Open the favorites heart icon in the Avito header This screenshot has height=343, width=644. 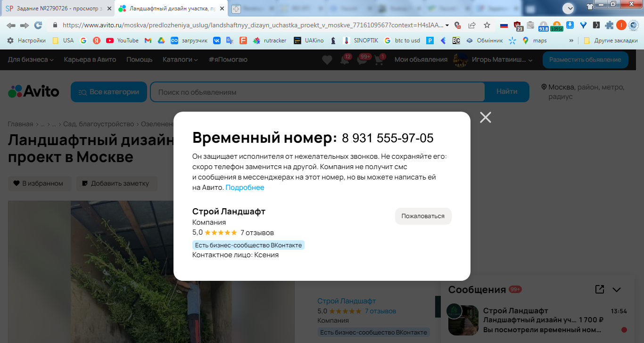[x=327, y=60]
